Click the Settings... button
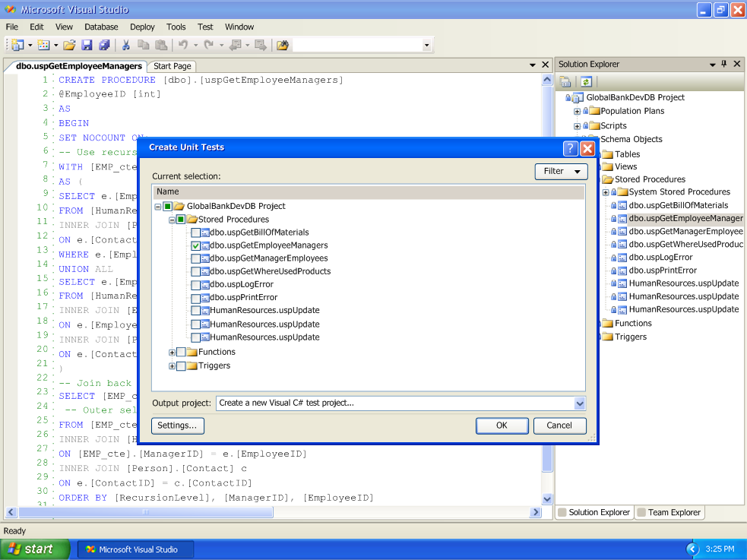The image size is (747, 560). pyautogui.click(x=177, y=426)
